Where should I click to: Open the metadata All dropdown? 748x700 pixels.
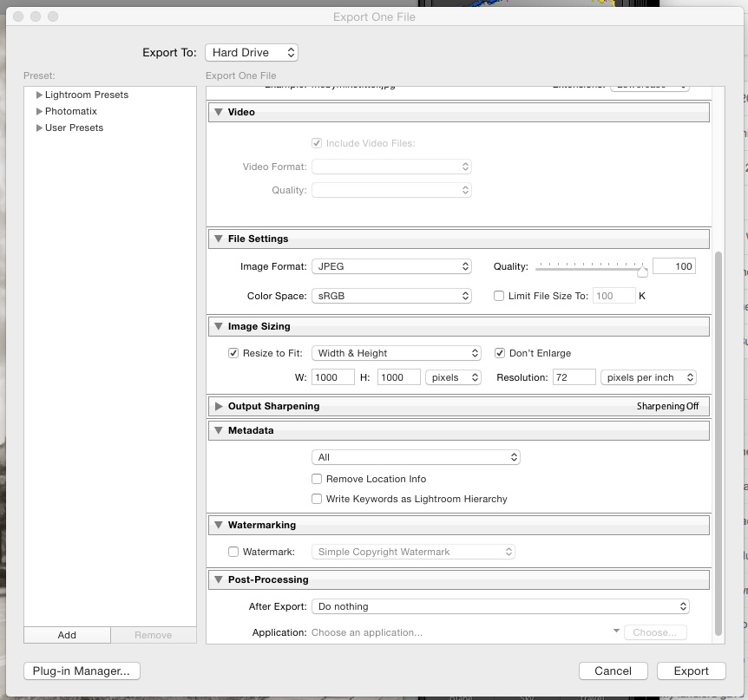point(416,456)
